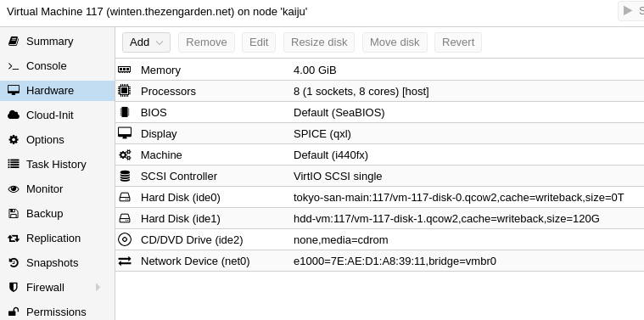644x320 pixels.
Task: Click the Resize disk button
Action: tap(319, 42)
